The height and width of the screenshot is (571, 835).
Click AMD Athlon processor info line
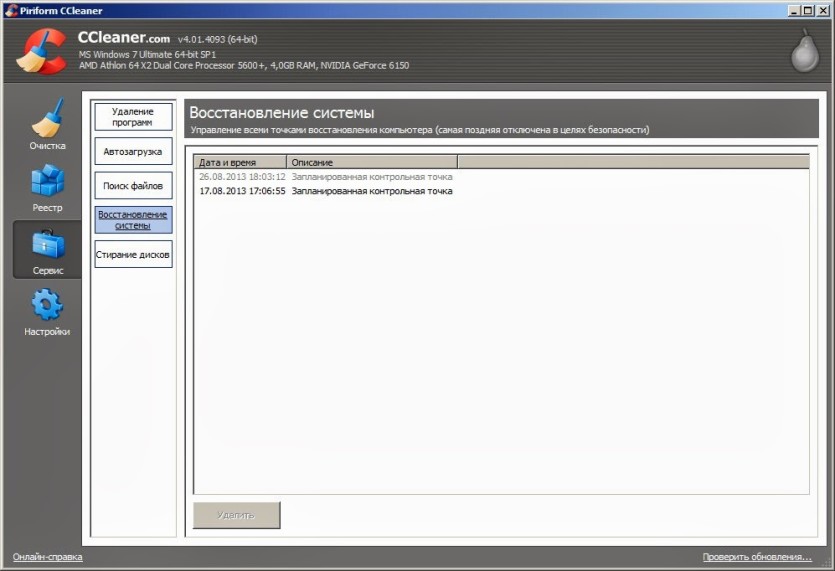(244, 66)
